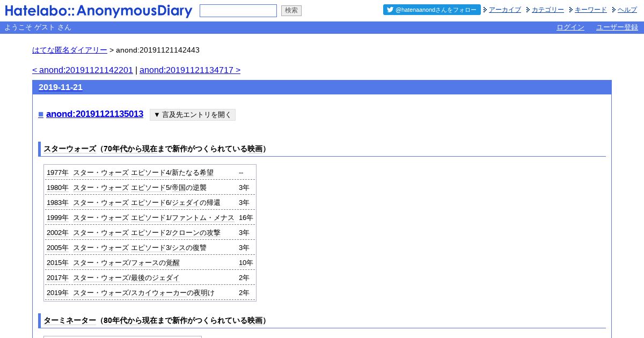Click the ログイン link

click(x=570, y=27)
